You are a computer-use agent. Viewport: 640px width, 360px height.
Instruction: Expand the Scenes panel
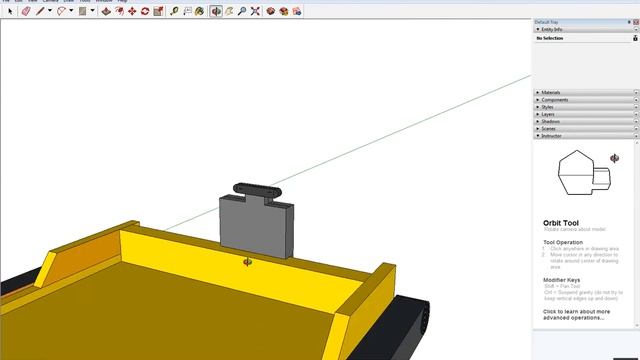click(538, 129)
